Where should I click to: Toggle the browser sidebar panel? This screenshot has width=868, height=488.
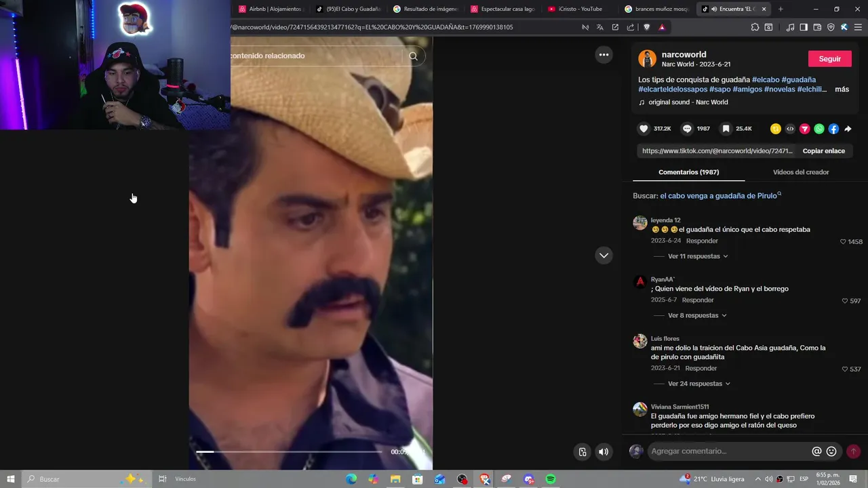(x=804, y=27)
